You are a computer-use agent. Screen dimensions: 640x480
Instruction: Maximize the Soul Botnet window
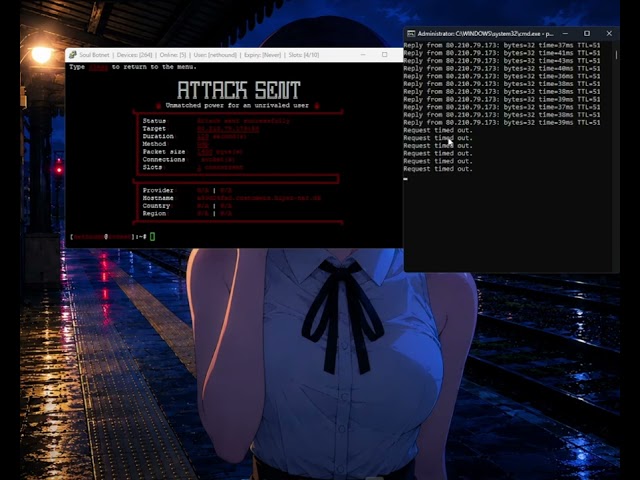pos(384,55)
